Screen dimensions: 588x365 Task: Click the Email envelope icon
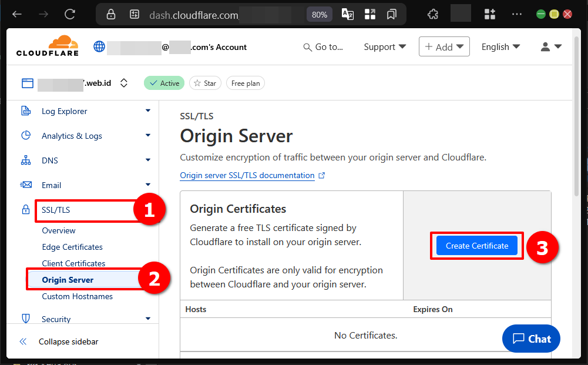coord(26,185)
